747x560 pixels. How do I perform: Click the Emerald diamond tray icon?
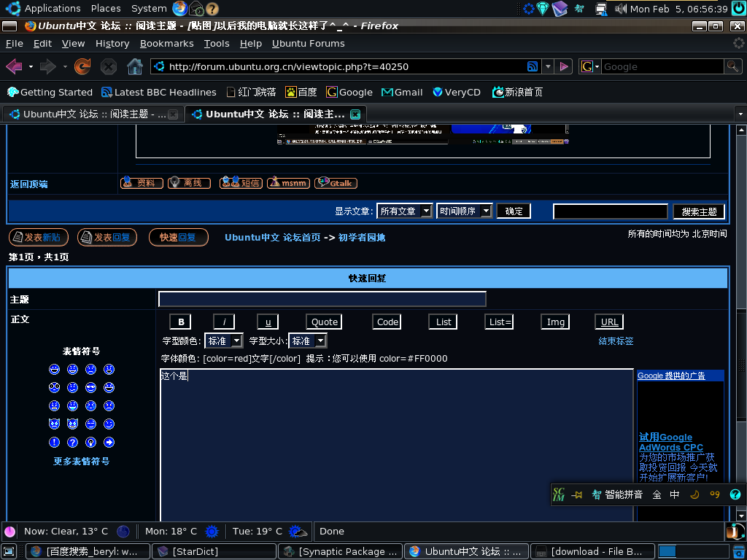[x=543, y=8]
